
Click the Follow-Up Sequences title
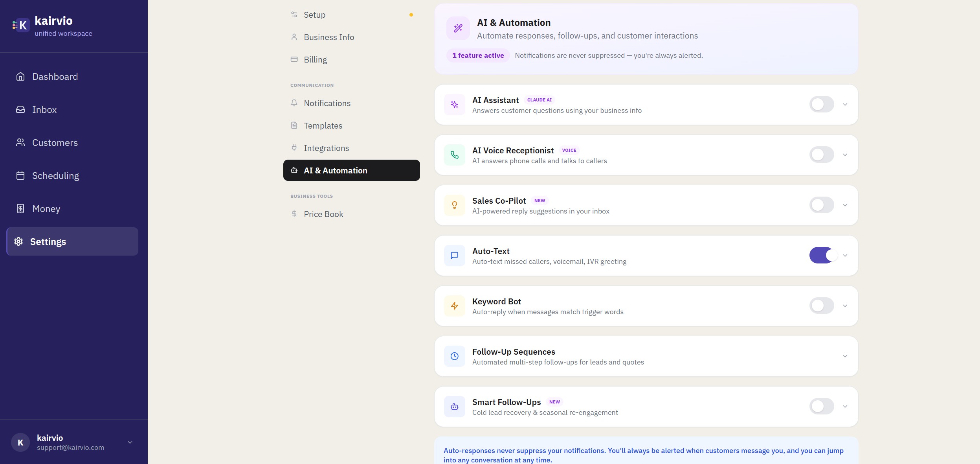pyautogui.click(x=514, y=352)
